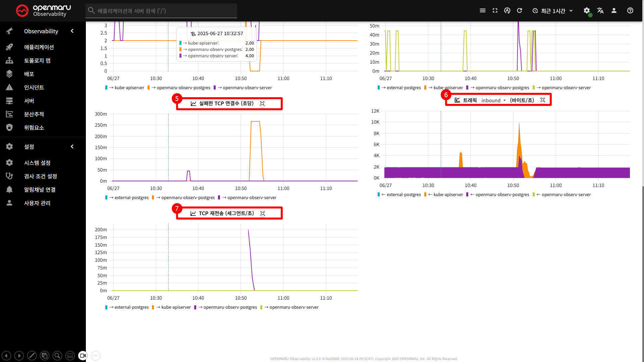Go to 분산추적 in the sidebar

pos(34,114)
